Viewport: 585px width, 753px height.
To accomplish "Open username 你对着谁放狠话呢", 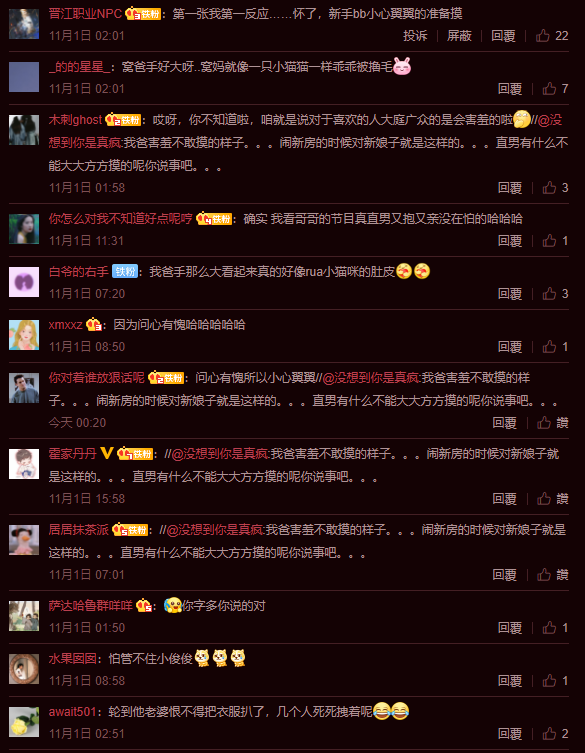I will tap(97, 378).
